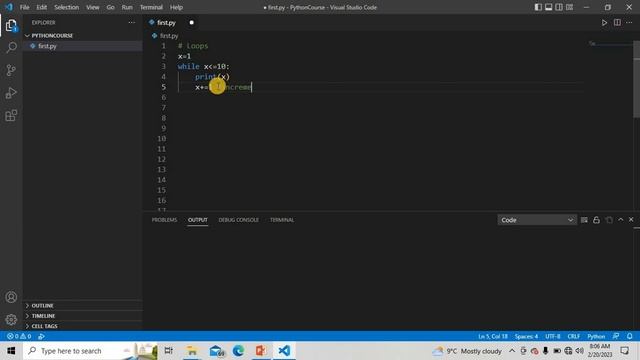
Task: Open the View menu
Action: pos(93,7)
